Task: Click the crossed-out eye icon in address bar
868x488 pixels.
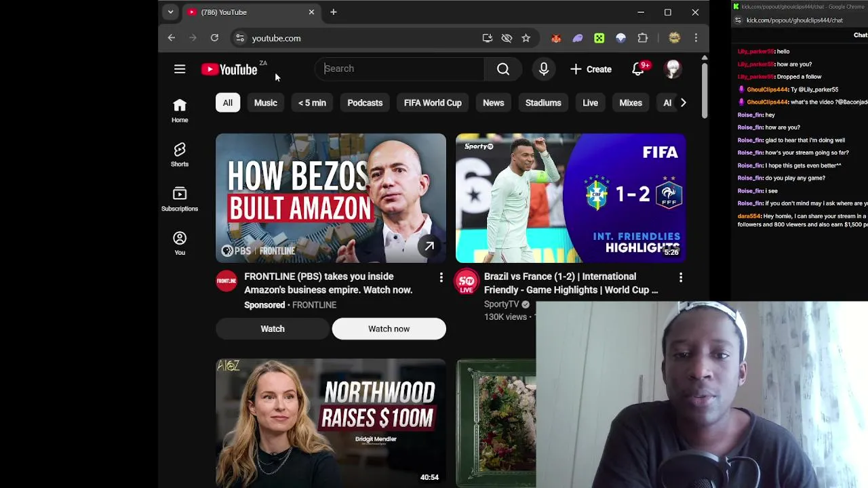Action: pyautogui.click(x=507, y=38)
